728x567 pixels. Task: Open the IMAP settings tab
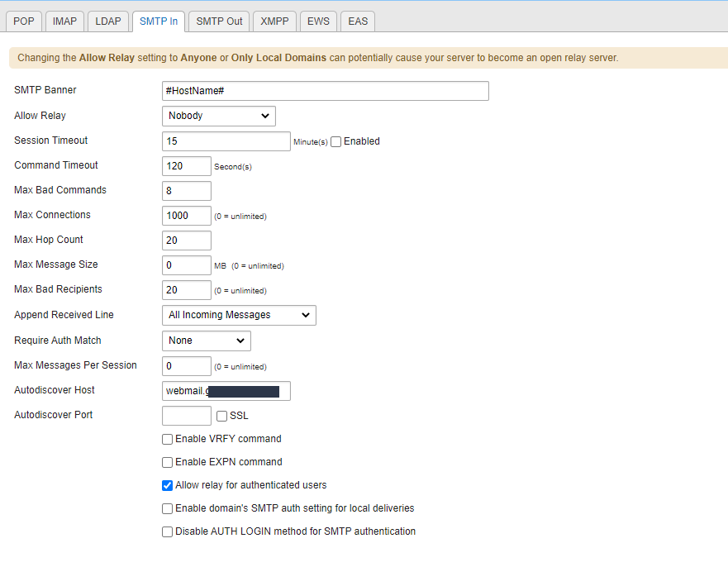pyautogui.click(x=64, y=21)
